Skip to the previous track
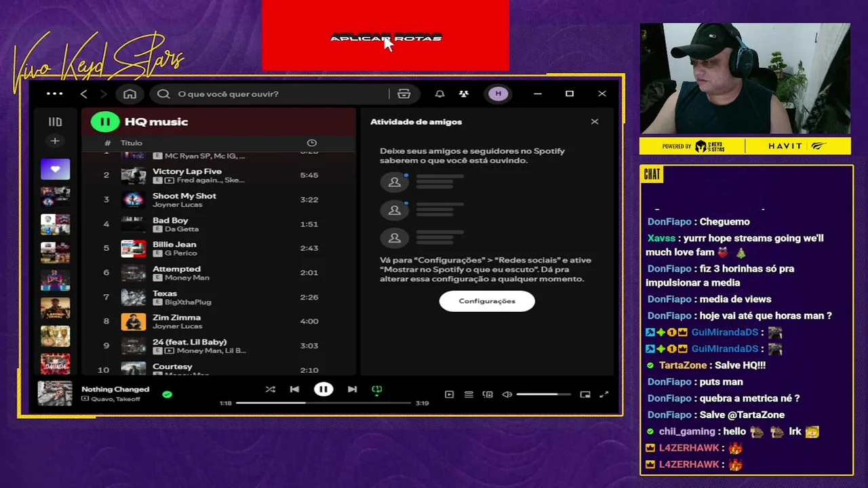The image size is (868, 488). 294,389
